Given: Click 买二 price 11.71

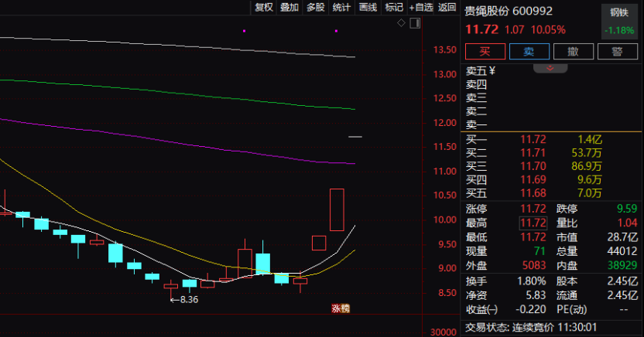Looking at the screenshot, I should (533, 153).
